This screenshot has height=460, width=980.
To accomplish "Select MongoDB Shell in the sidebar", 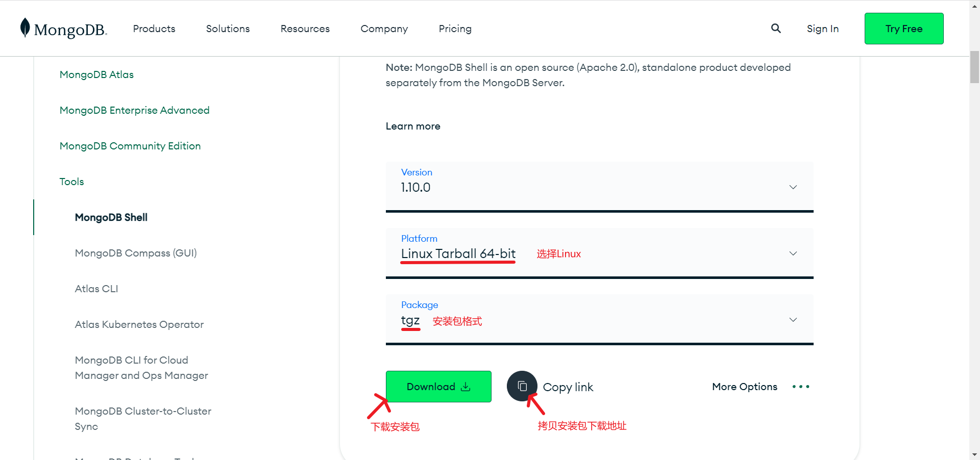I will click(111, 217).
